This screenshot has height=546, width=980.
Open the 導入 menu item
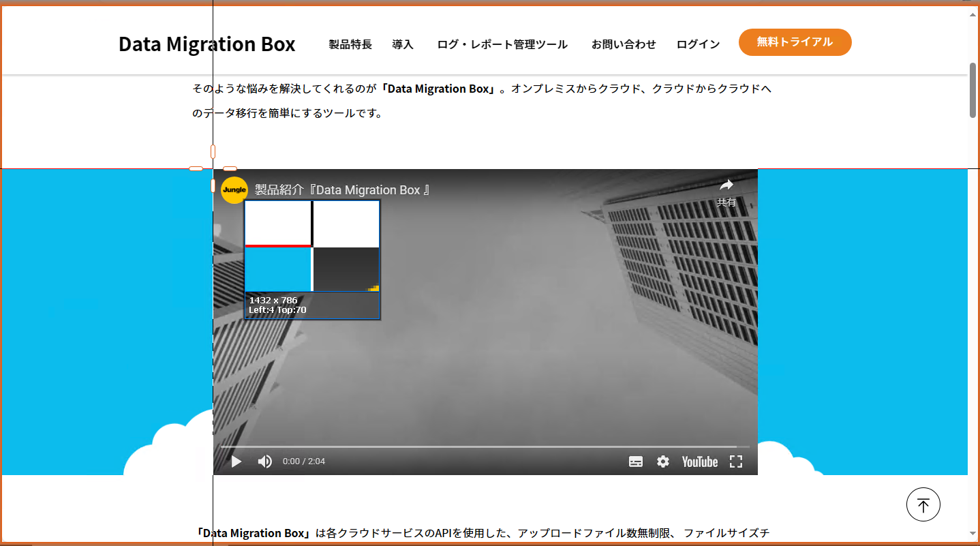click(403, 44)
